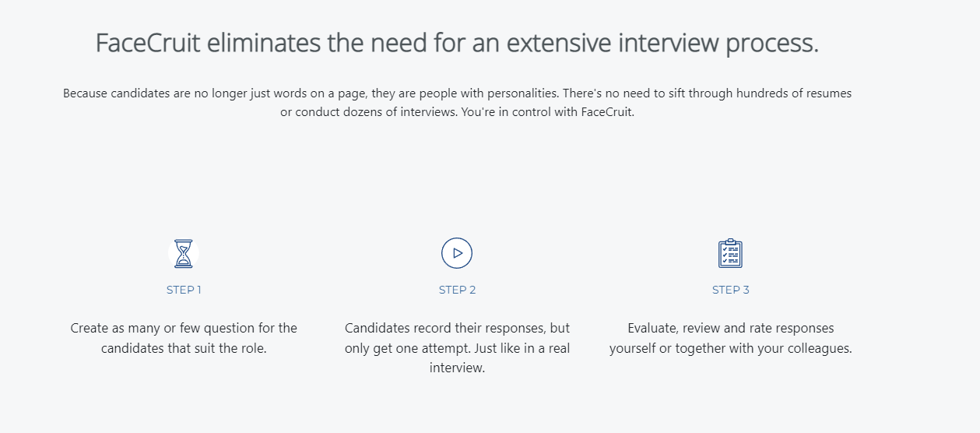Select the lone "interview." word under Step 2
Image resolution: width=980 pixels, height=433 pixels.
(x=457, y=368)
